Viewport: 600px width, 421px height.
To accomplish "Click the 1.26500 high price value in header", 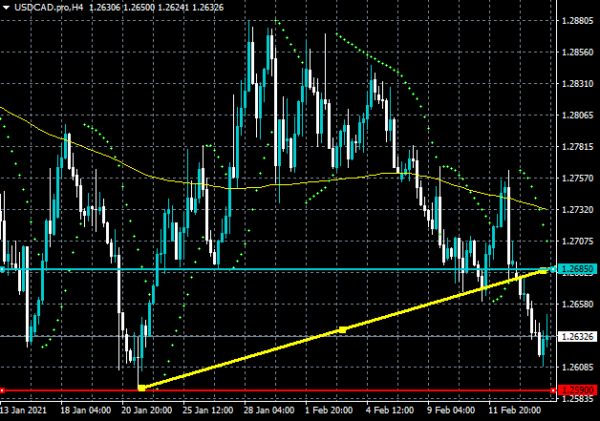I will pyautogui.click(x=139, y=7).
